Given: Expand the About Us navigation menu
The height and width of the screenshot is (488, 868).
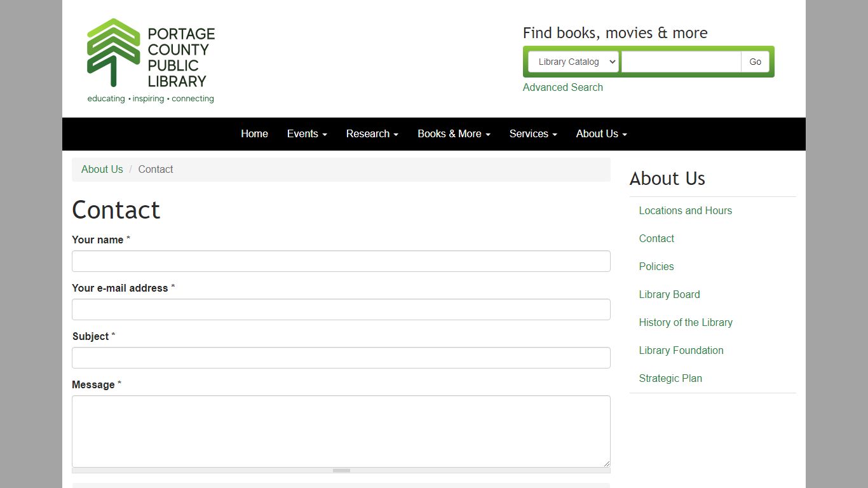Looking at the screenshot, I should [x=601, y=133].
